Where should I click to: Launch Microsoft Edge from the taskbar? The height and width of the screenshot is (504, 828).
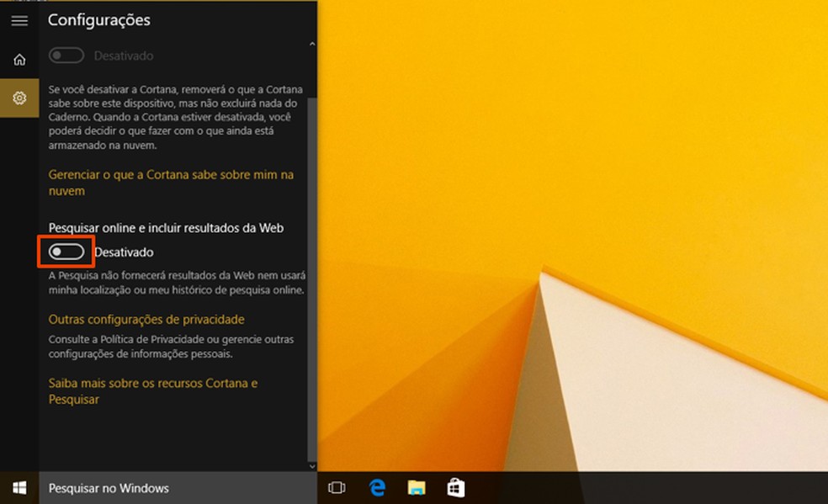tap(376, 487)
